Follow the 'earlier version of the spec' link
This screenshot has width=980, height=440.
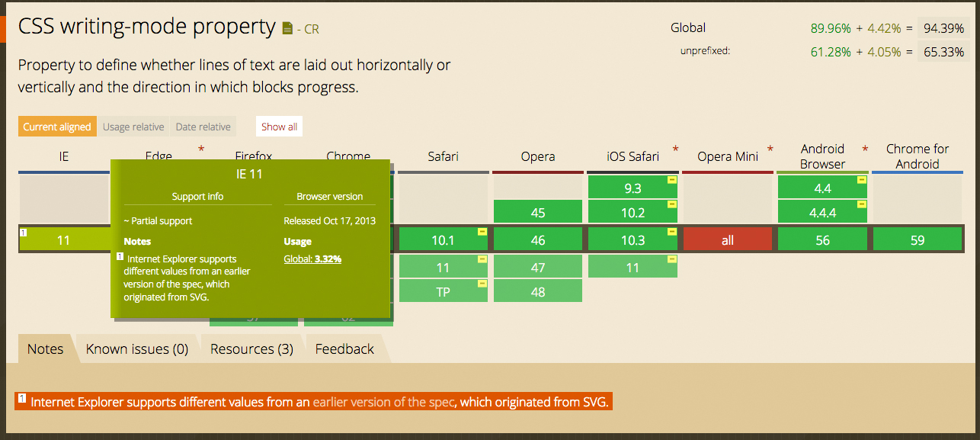[x=384, y=402]
